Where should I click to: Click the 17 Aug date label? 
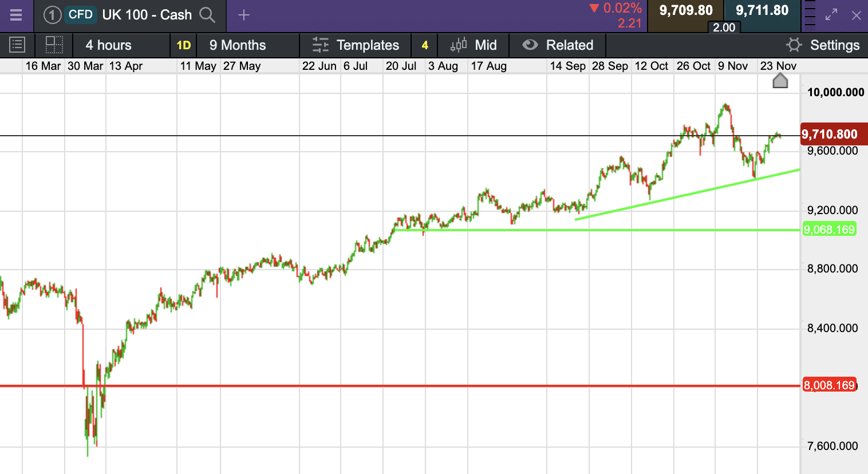coord(489,66)
